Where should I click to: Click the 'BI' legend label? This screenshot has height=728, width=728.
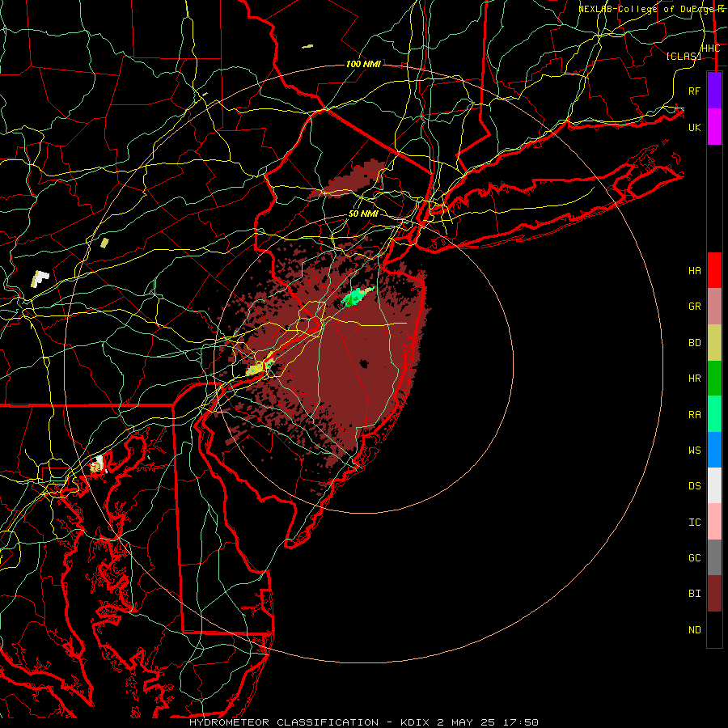point(694,594)
